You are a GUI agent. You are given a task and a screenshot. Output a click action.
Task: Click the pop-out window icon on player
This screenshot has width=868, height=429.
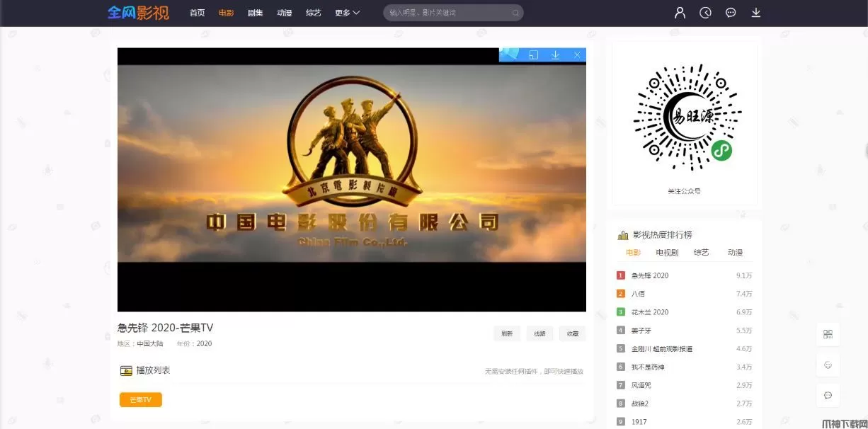click(533, 55)
